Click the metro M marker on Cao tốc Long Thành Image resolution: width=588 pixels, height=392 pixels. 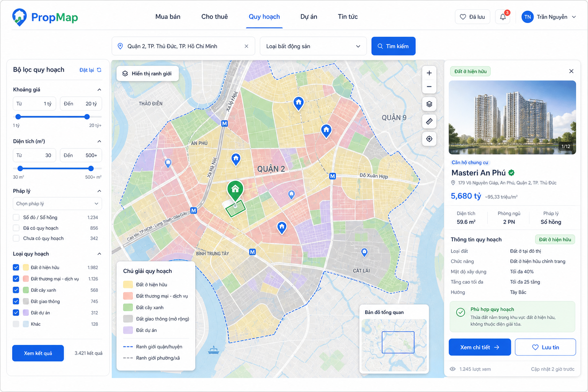pos(194,211)
